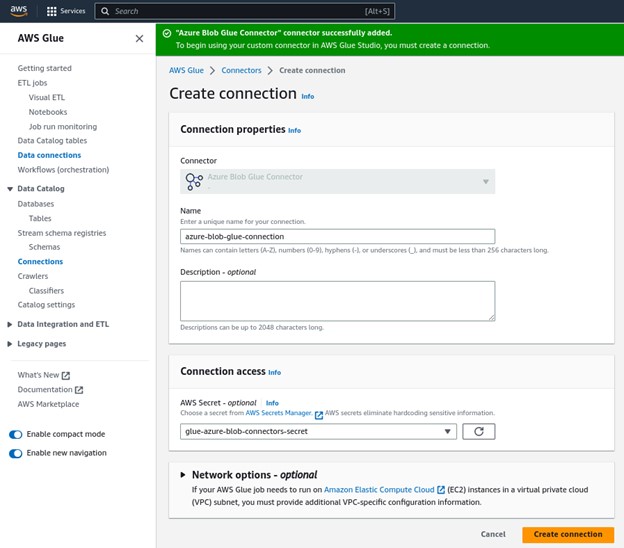Focus the Description text area
The height and width of the screenshot is (548, 624).
(x=337, y=301)
